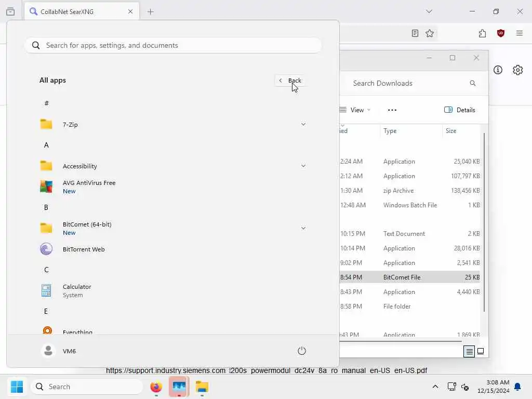Screen dimensions: 532x399
Task: Launch AVG AntiVirus Free
Action: [x=173, y=187]
